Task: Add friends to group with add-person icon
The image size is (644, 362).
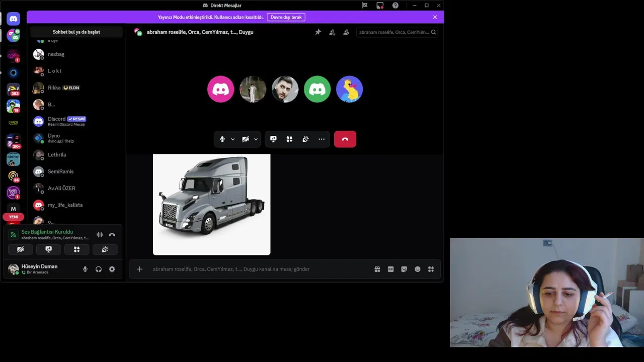Action: (332, 32)
